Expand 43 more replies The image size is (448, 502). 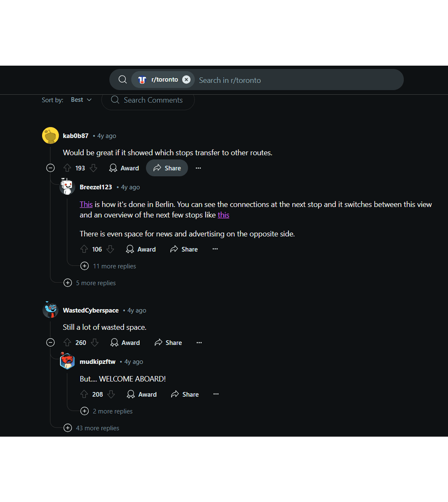pos(91,428)
